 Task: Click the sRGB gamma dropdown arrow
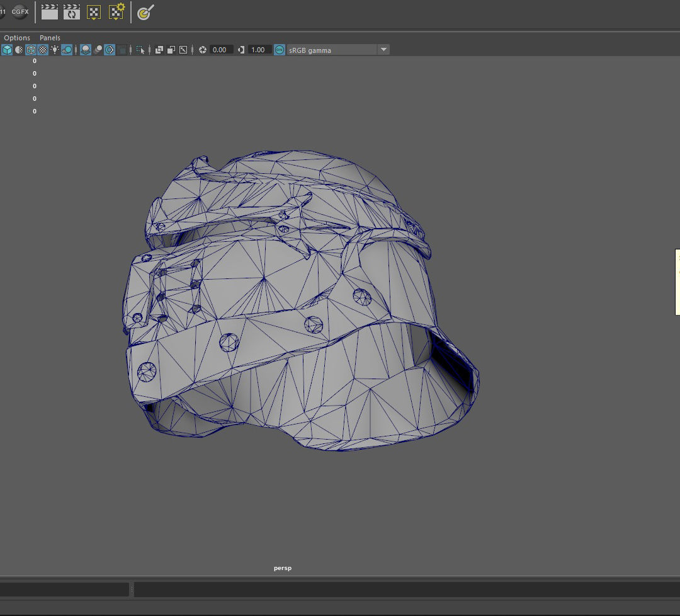tap(383, 50)
